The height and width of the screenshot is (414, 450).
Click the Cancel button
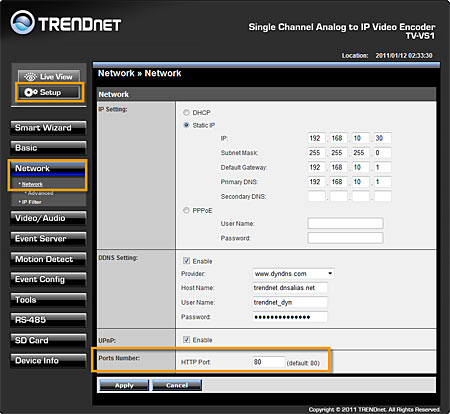177,385
